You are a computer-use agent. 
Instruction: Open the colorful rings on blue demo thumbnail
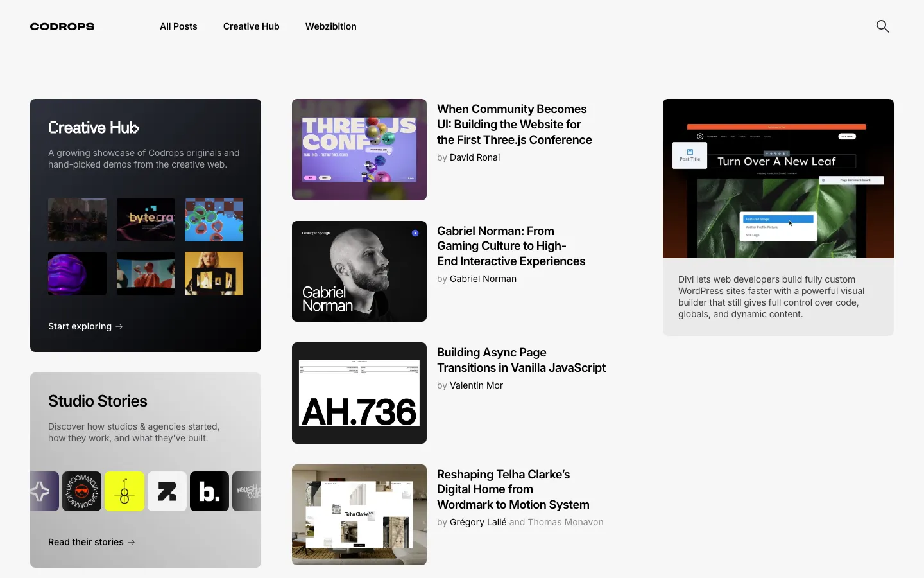click(214, 220)
